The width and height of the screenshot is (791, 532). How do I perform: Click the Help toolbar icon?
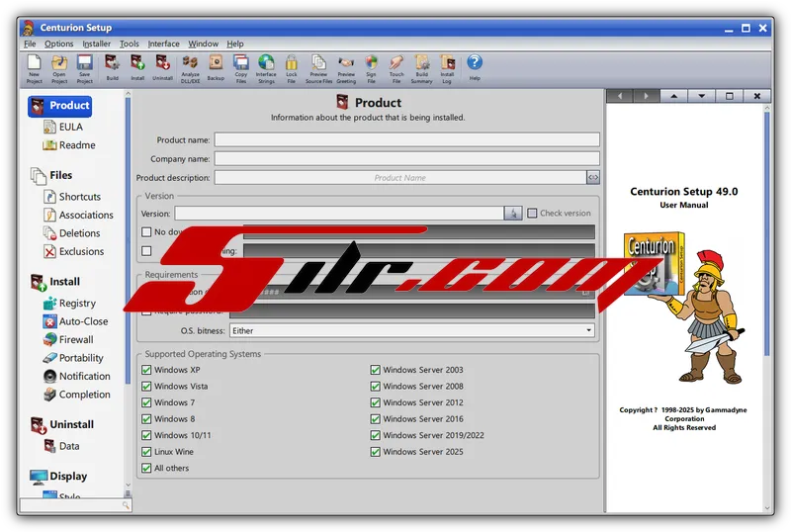pos(475,67)
